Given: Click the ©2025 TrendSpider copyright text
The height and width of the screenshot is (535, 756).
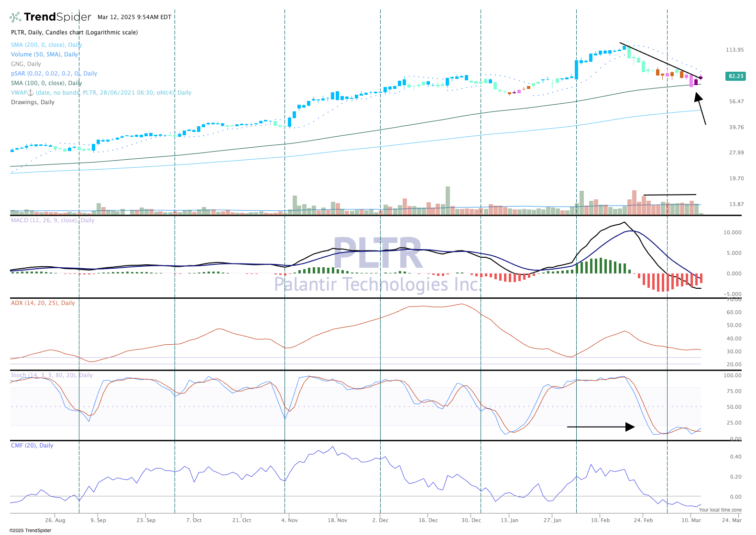Looking at the screenshot, I should (30, 530).
